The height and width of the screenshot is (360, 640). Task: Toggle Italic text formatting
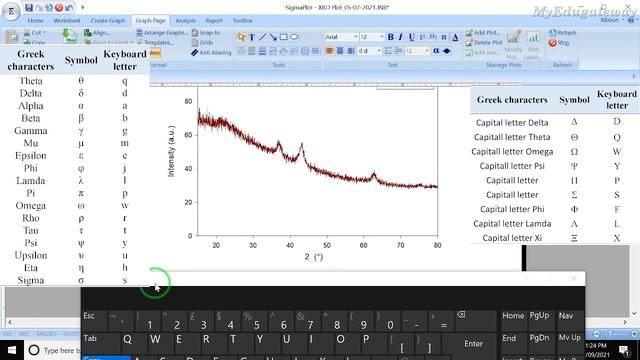(401, 37)
